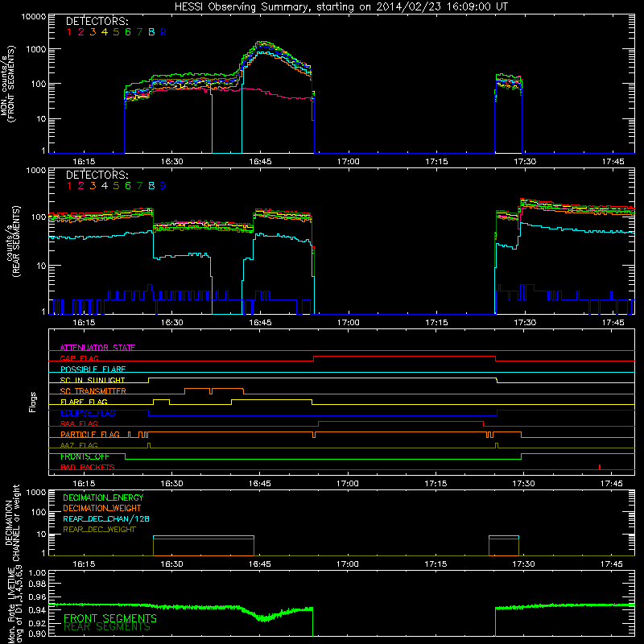Click the vertical Flags axis label
This screenshot has height=644, width=644.
32,402
